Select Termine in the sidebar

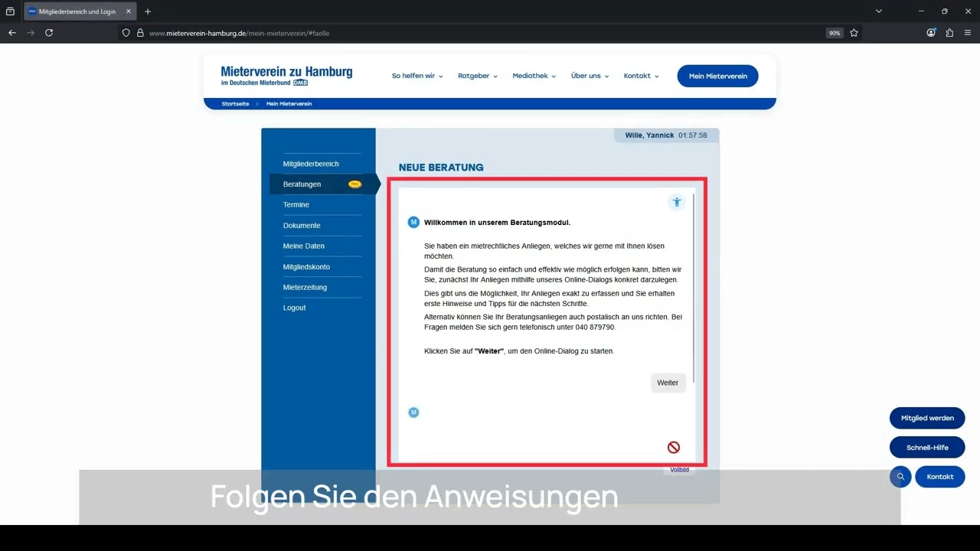(x=296, y=205)
